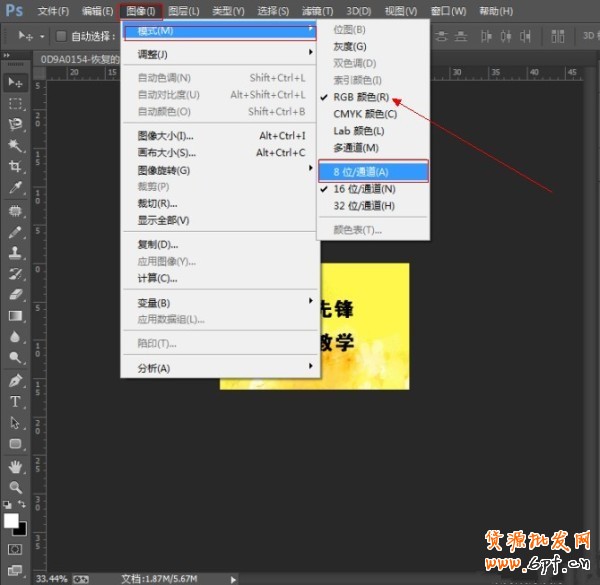Toggle the 自动选择 checkbox
Screen dimensions: 600x585
(x=62, y=37)
